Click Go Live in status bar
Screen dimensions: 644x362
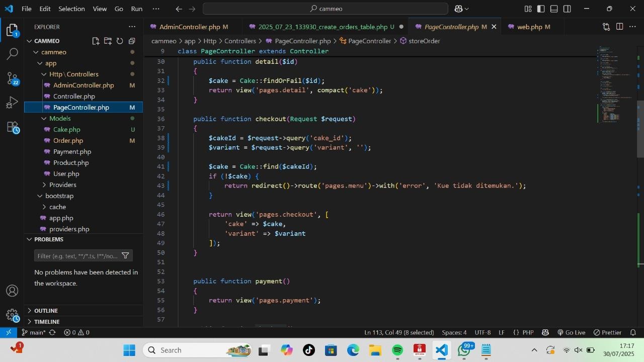pyautogui.click(x=571, y=332)
